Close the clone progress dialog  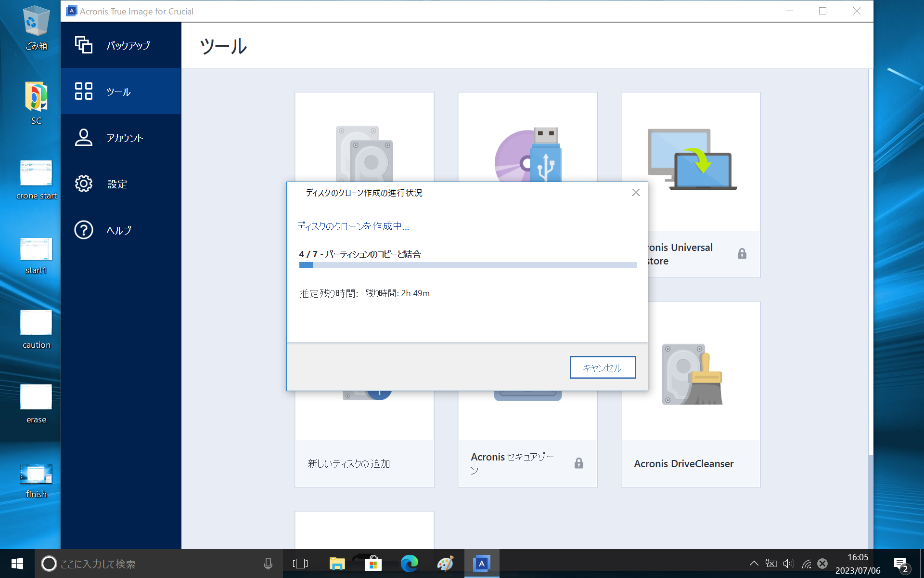636,193
